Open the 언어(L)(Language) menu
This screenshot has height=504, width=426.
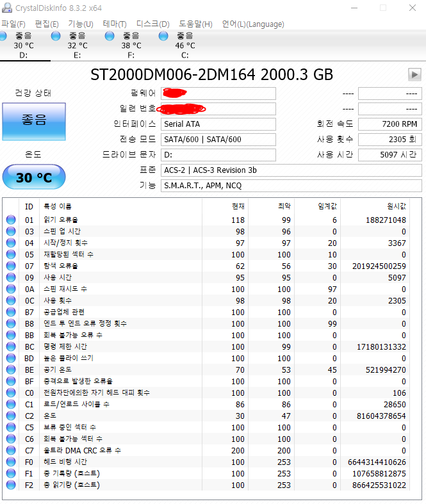pos(253,24)
